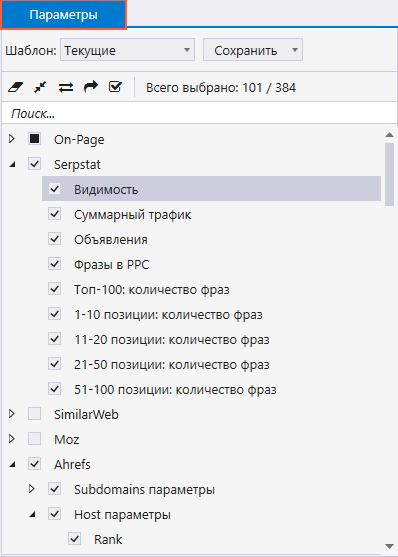This screenshot has height=557, width=398.
Task: Uncheck 51-100 позиции: количество фраз checkbox
Action: 54,389
